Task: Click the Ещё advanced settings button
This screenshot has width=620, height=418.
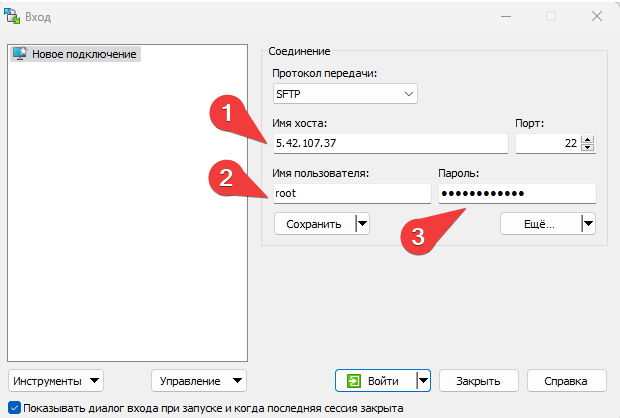Action: click(539, 224)
